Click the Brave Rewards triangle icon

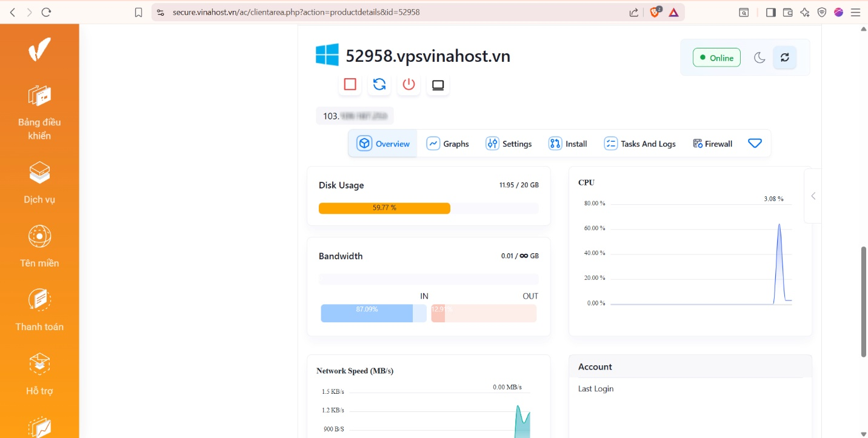tap(673, 12)
